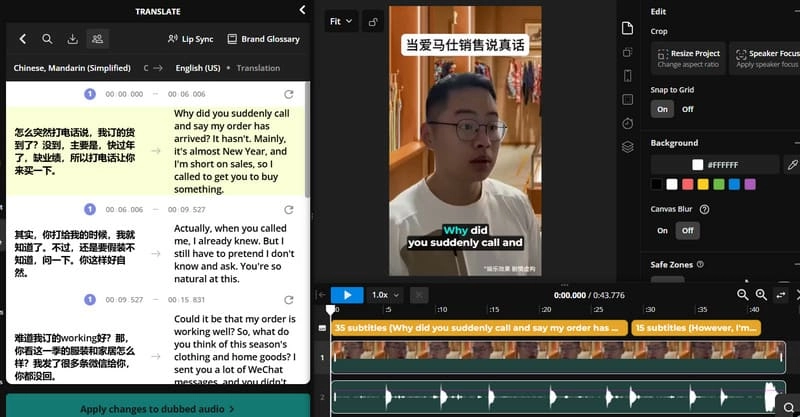Click Apply changes to dubbed audio

[x=158, y=407]
